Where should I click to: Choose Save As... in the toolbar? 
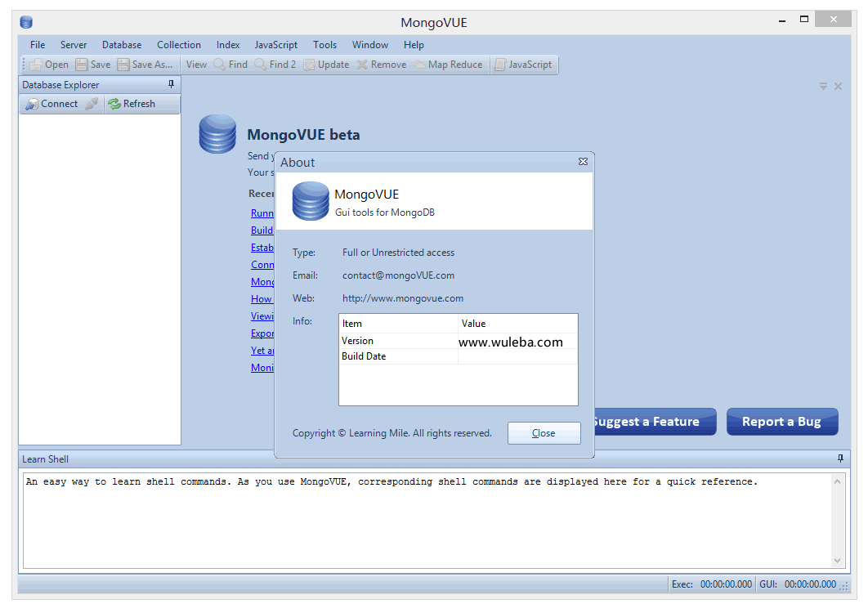coord(145,65)
